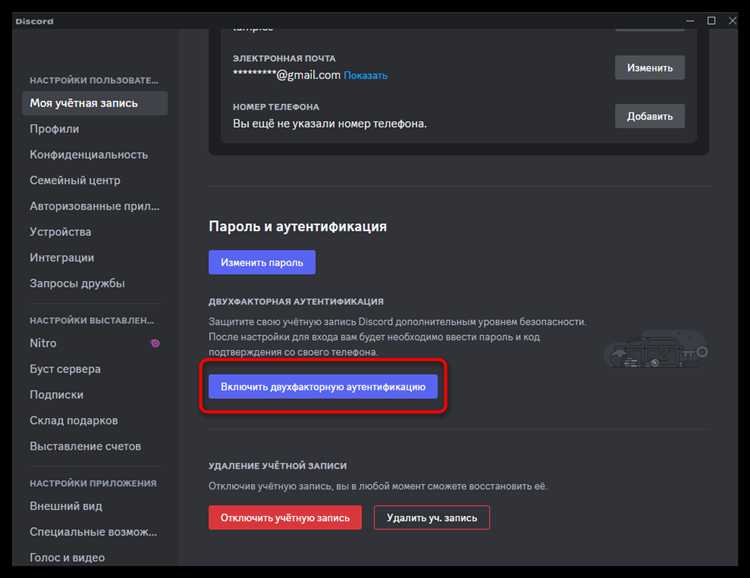Click Удалить уч. запись button

(431, 518)
